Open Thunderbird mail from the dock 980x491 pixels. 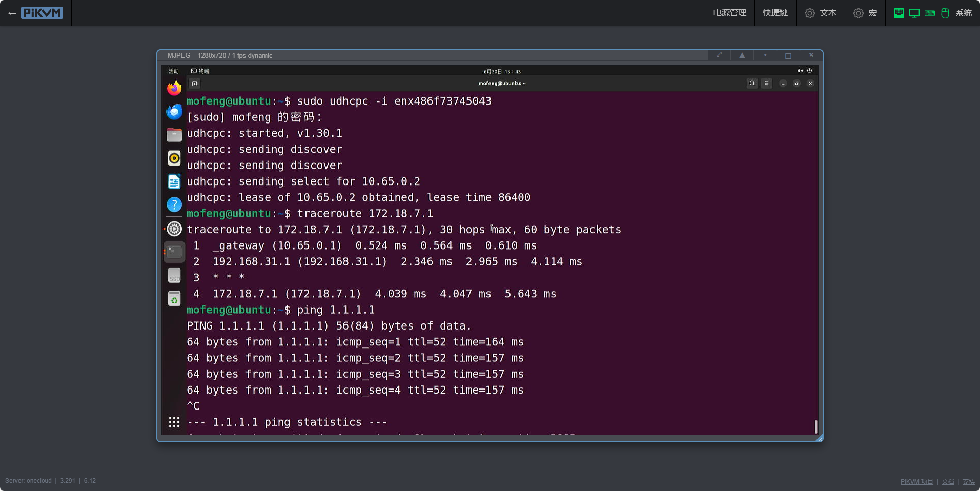(x=174, y=112)
